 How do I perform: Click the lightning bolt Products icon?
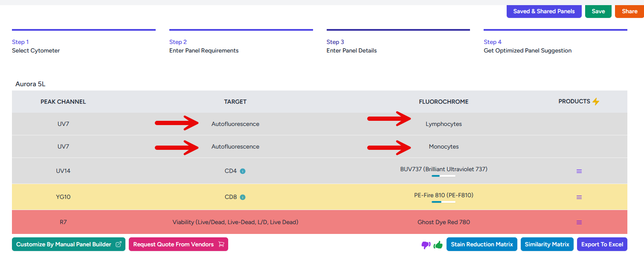tap(596, 102)
